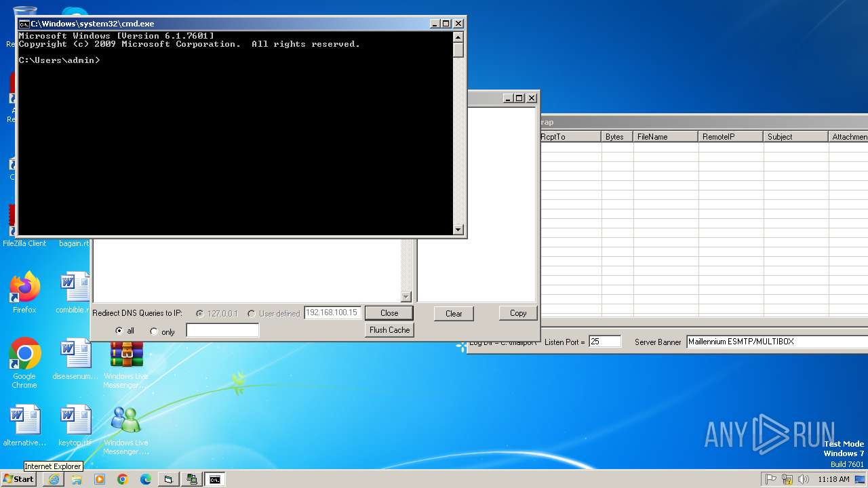Image resolution: width=868 pixels, height=488 pixels.
Task: Click the Listen Port field showing 25
Action: pyautogui.click(x=604, y=342)
